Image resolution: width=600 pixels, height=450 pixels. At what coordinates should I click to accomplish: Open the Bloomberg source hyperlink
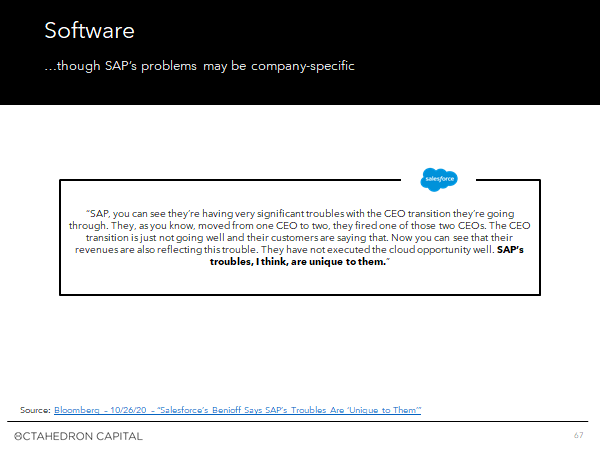click(237, 410)
